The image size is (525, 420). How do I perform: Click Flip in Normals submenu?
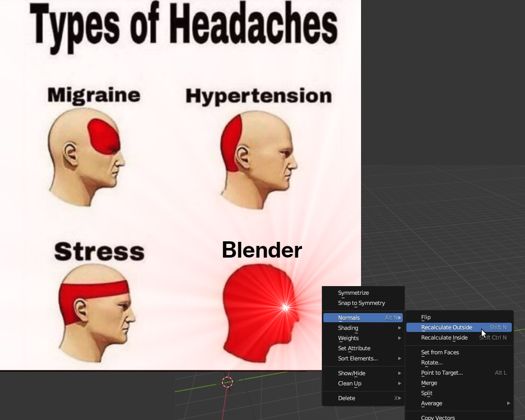coord(459,317)
